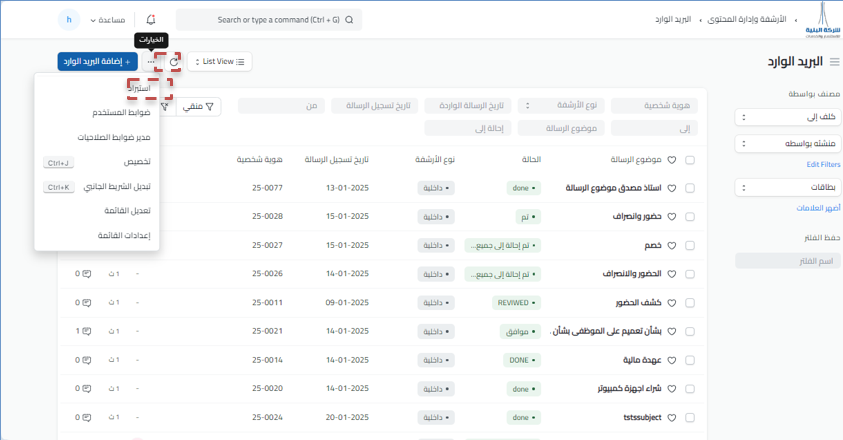
Task: Open comments icon in 25-0014 row
Action: point(87,360)
